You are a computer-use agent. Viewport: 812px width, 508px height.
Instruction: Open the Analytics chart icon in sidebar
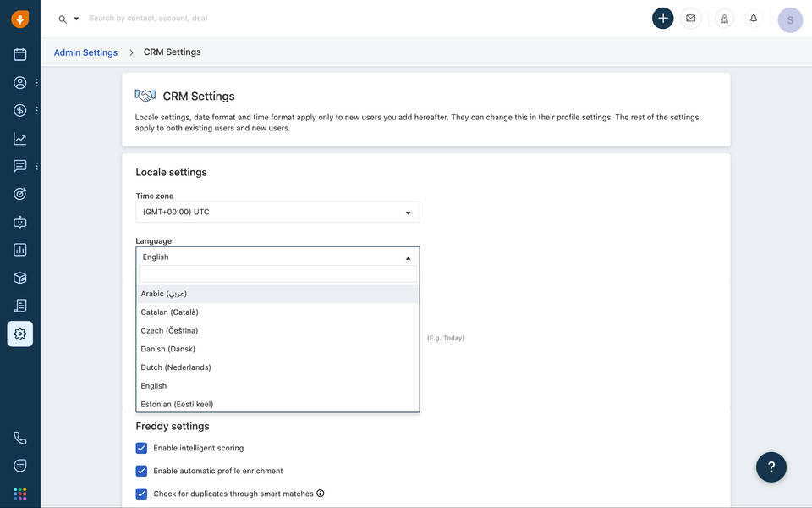point(19,139)
